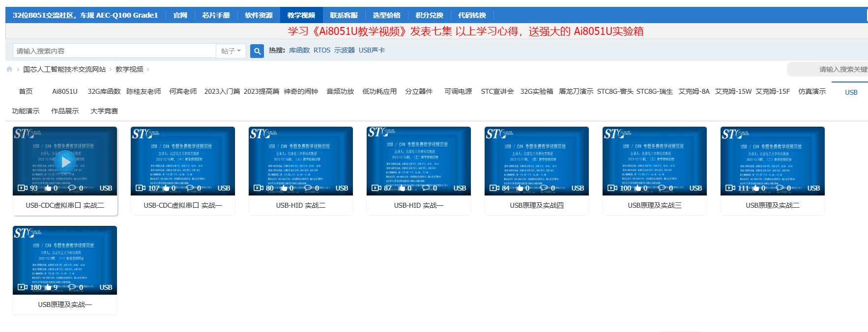Click hot search term USB声卡
868x332 pixels.
[372, 50]
